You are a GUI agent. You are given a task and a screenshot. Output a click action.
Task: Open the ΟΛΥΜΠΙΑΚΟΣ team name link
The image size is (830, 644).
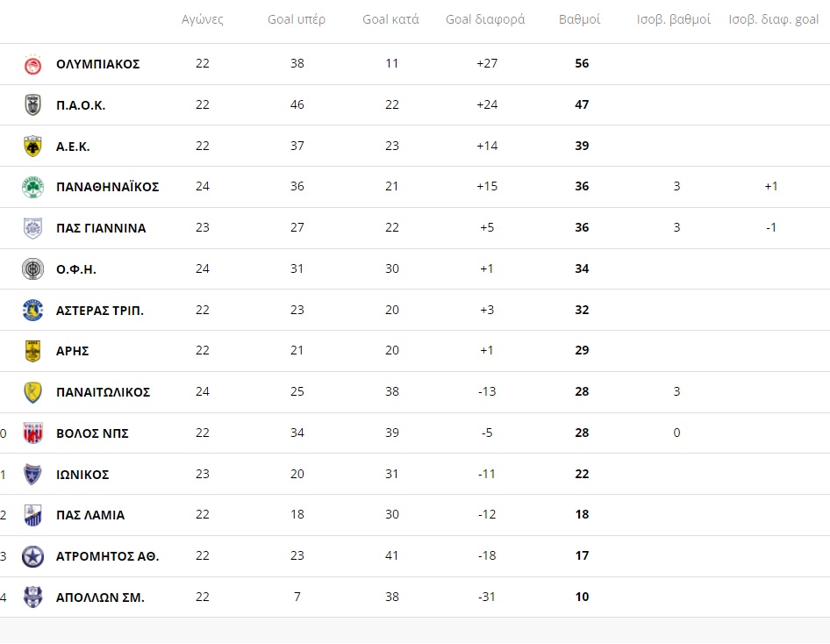98,64
